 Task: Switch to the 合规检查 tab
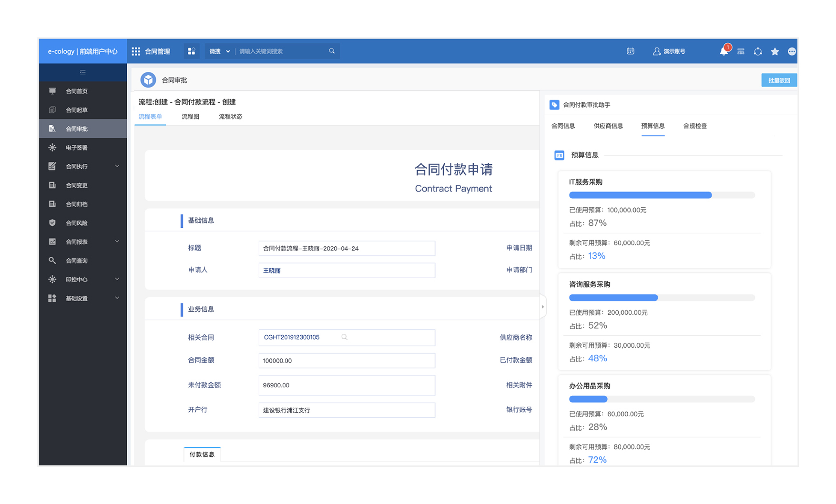[x=694, y=126]
